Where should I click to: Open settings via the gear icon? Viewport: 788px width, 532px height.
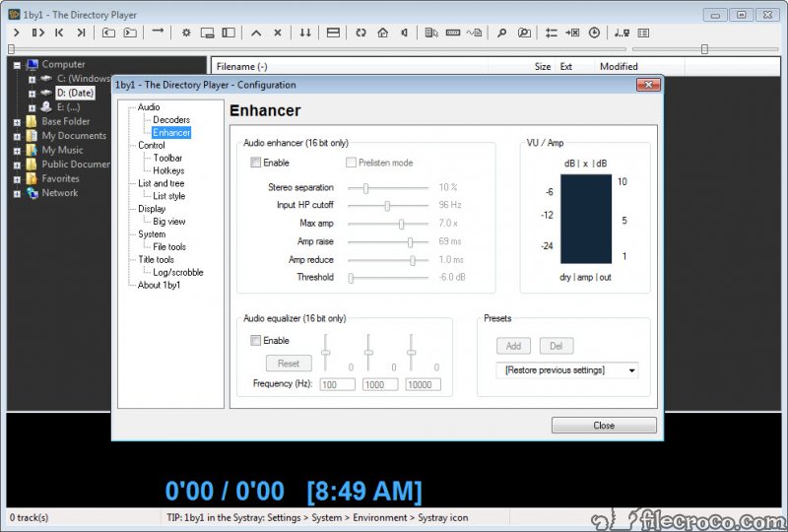[x=186, y=33]
